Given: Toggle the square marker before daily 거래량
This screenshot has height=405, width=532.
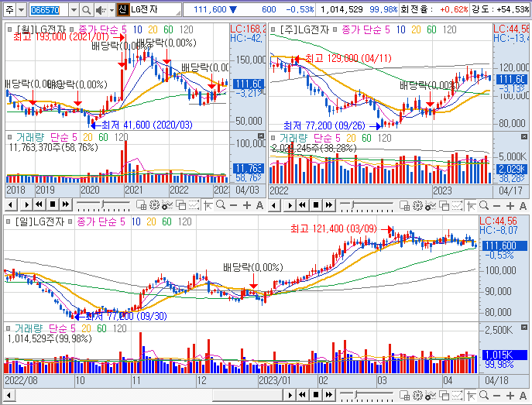Looking at the screenshot, I should pos(9,328).
